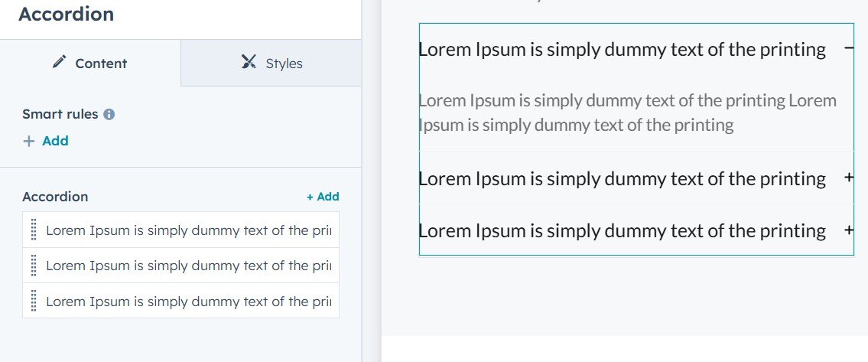Collapse first accordion using the minus icon

848,48
